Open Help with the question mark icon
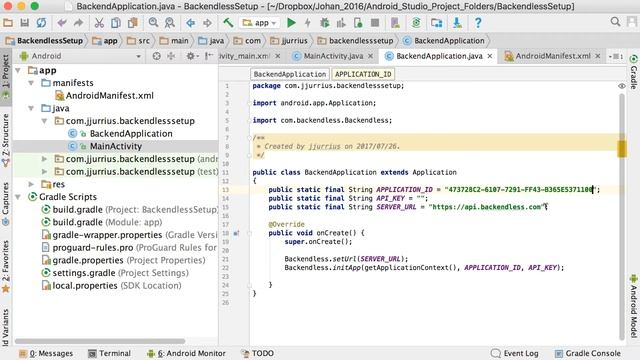The image size is (640, 360). (x=478, y=23)
